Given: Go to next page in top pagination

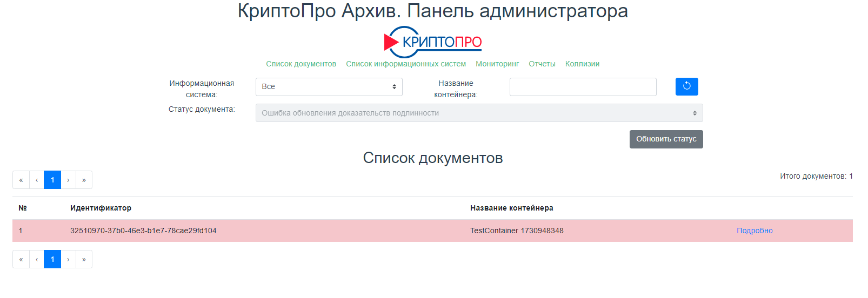Looking at the screenshot, I should [x=68, y=180].
